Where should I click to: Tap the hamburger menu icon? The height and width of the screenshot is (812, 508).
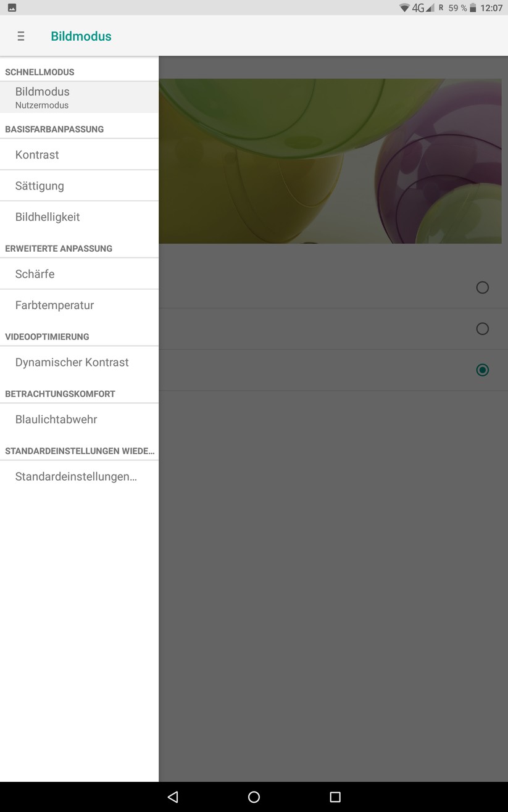[21, 36]
